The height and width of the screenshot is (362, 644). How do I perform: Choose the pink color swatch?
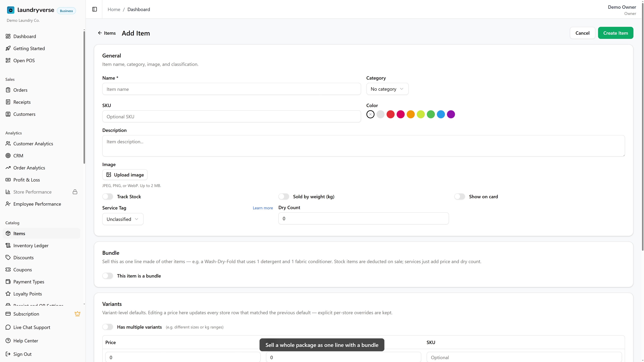[400, 114]
